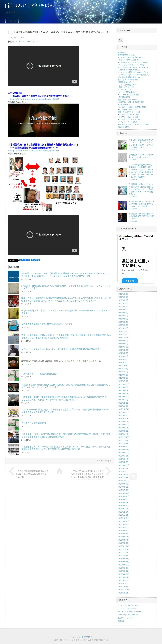Click the YouTube logo on the first private video
The width and height of the screenshot is (162, 644).
[x=74, y=82]
